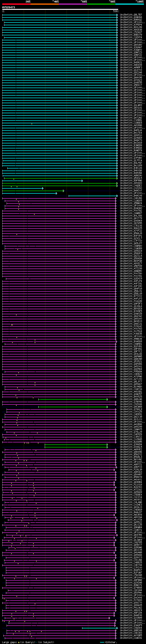Screen dimensions: 146x644
Task: Click the purple ~60% identity legend segment
Action: pos(73,4)
